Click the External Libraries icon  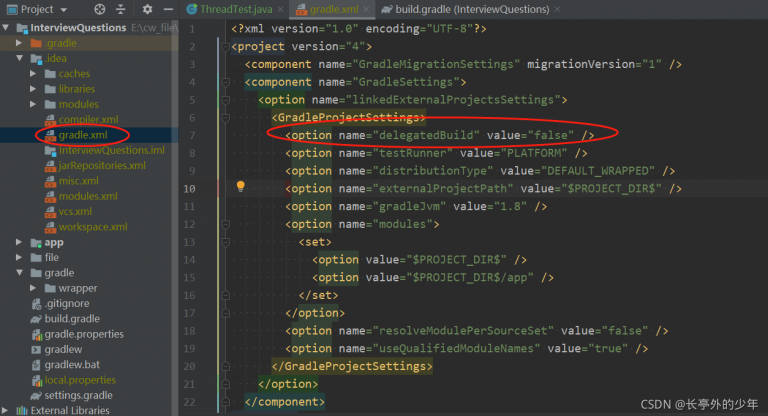20,410
